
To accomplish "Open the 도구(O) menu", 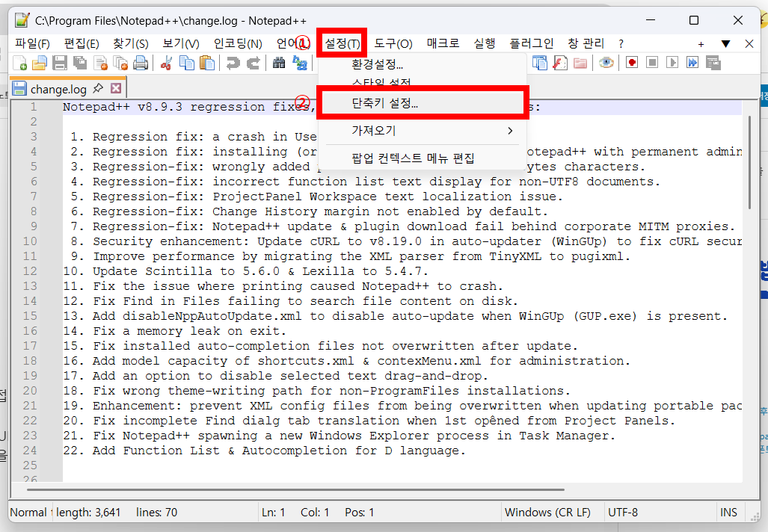I will click(x=393, y=43).
